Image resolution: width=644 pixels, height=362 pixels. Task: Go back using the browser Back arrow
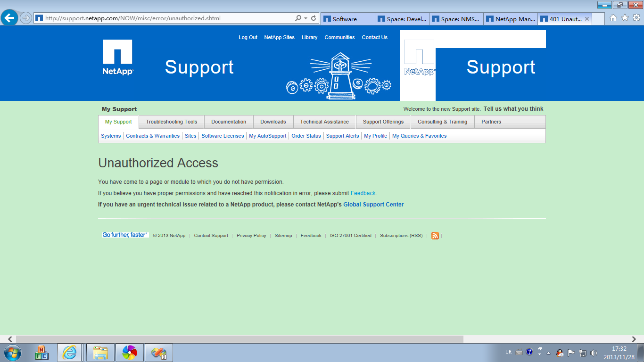(x=9, y=18)
